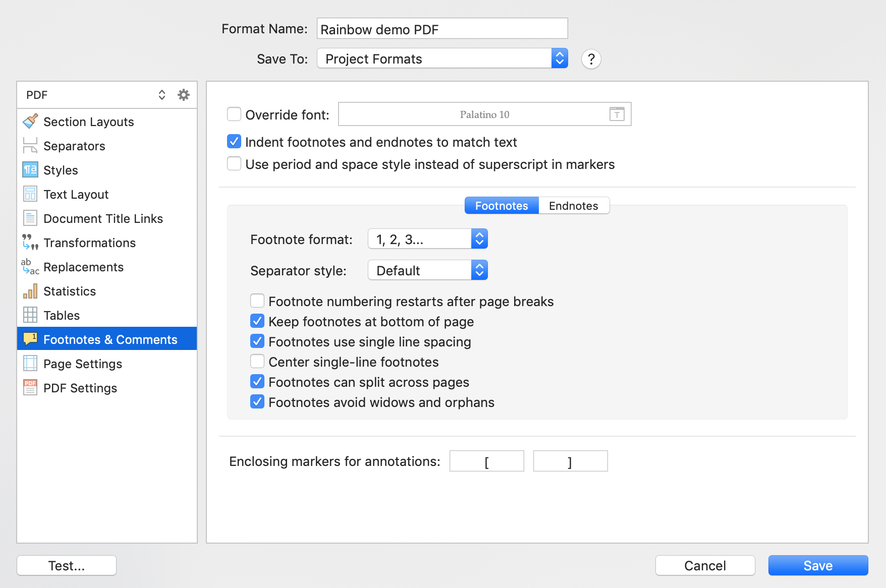The width and height of the screenshot is (886, 588).
Task: Select Section Layouts in sidebar
Action: [107, 122]
